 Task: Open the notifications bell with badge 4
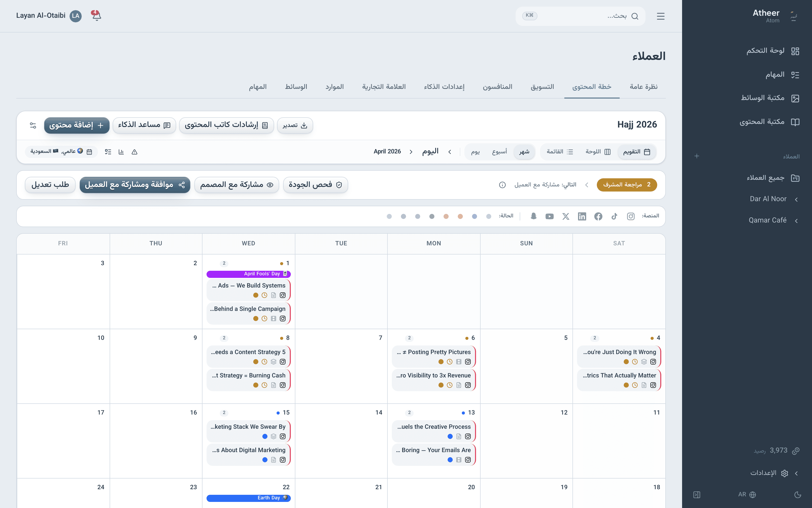click(x=96, y=15)
